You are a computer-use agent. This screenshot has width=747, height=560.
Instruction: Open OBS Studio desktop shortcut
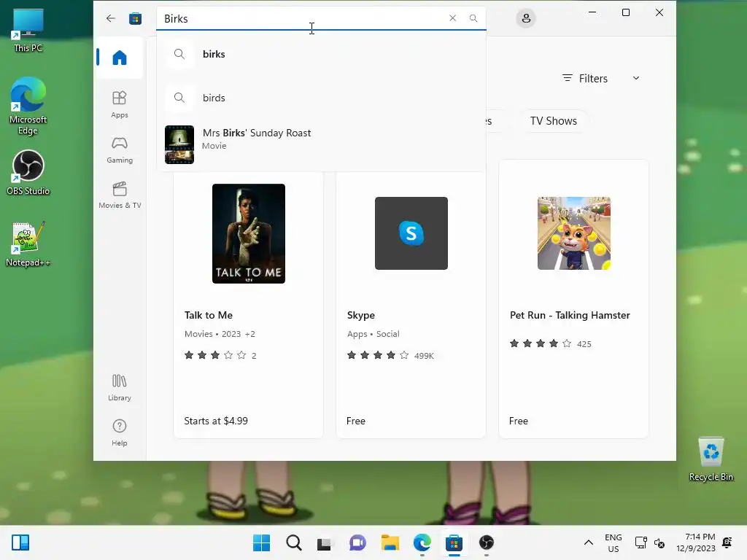click(28, 173)
